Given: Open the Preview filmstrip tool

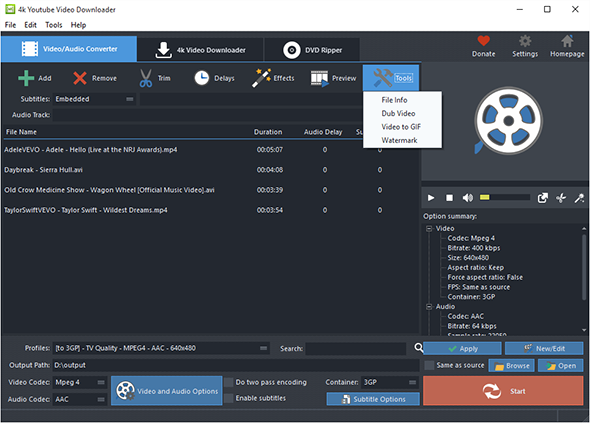Looking at the screenshot, I should 333,78.
